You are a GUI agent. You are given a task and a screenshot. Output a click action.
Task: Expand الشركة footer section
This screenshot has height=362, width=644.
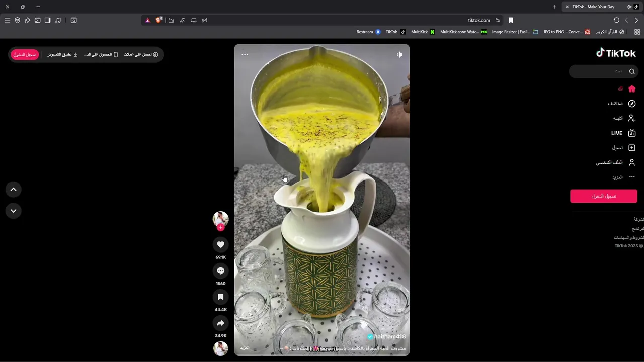click(638, 220)
